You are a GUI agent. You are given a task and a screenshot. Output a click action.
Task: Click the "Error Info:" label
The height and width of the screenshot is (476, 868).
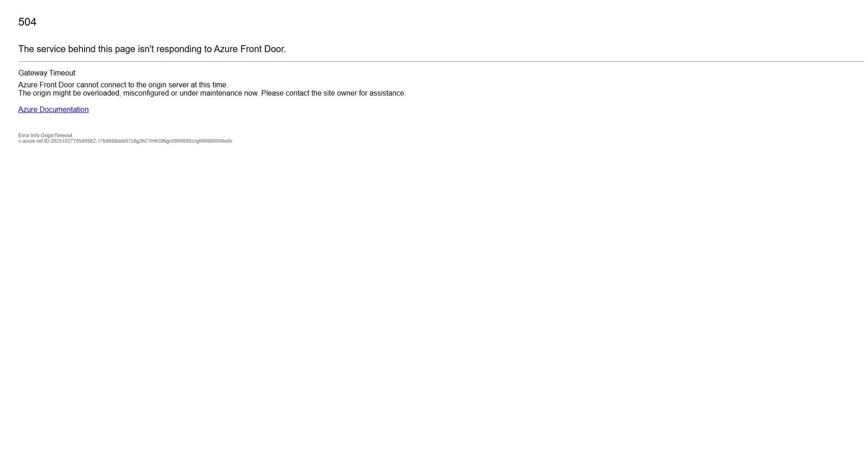pyautogui.click(x=29, y=136)
